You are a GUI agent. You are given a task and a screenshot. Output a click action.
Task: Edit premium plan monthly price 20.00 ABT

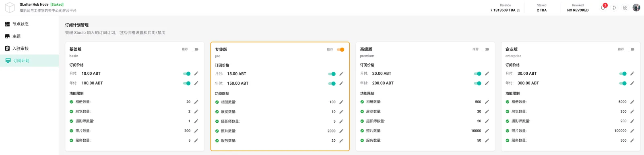pyautogui.click(x=487, y=73)
